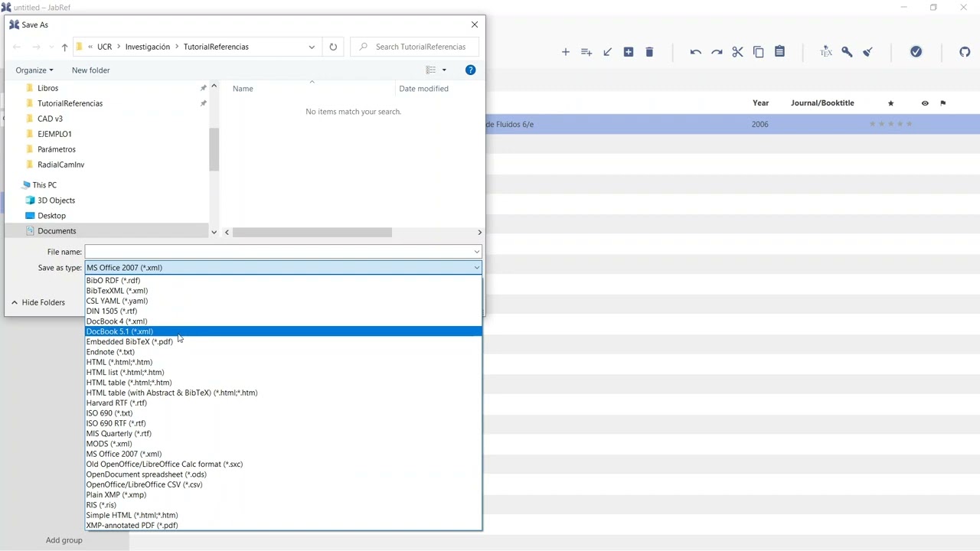
Task: Click the Help question mark icon
Action: point(471,70)
